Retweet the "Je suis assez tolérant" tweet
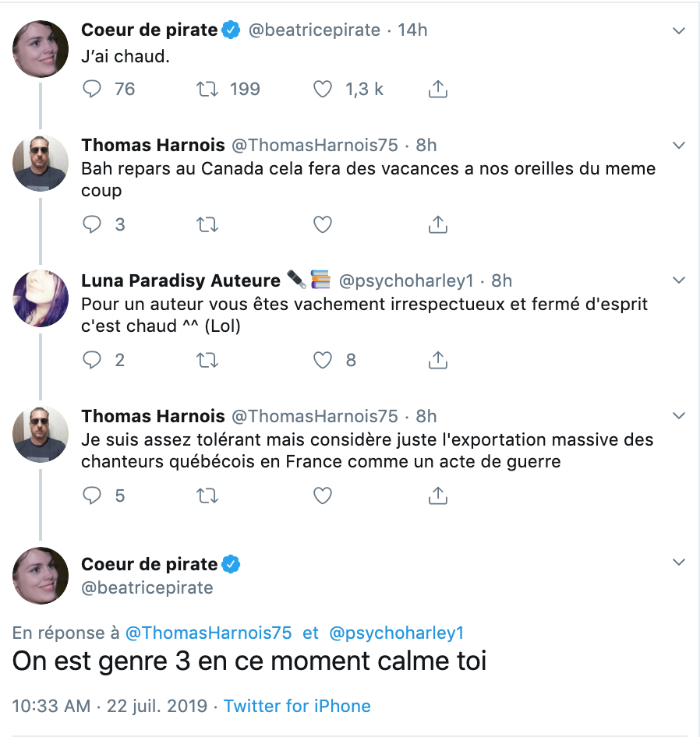 coord(207,495)
